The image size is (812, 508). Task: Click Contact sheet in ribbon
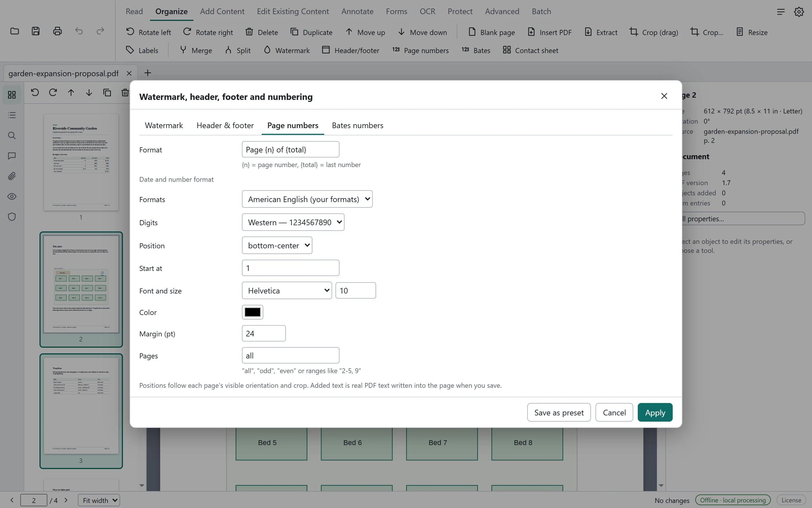(531, 51)
